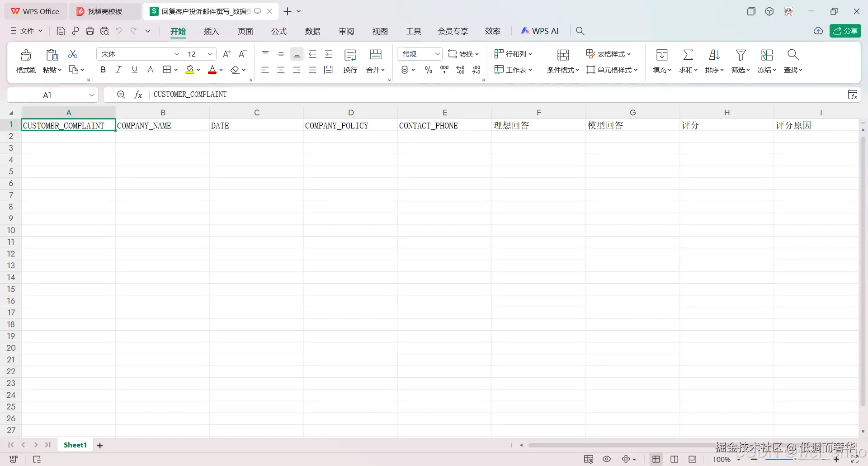This screenshot has height=466, width=868.
Task: Switch to the 找稻壳模板 tab
Action: (x=105, y=11)
